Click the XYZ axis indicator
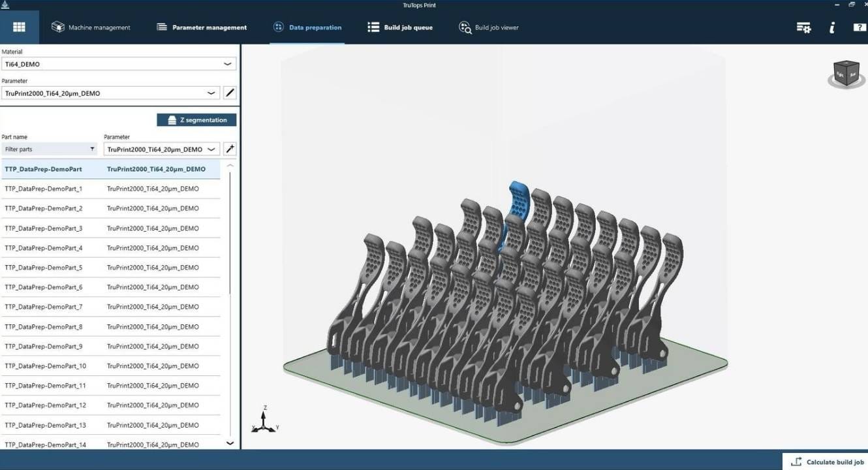The image size is (868, 470). [x=264, y=420]
